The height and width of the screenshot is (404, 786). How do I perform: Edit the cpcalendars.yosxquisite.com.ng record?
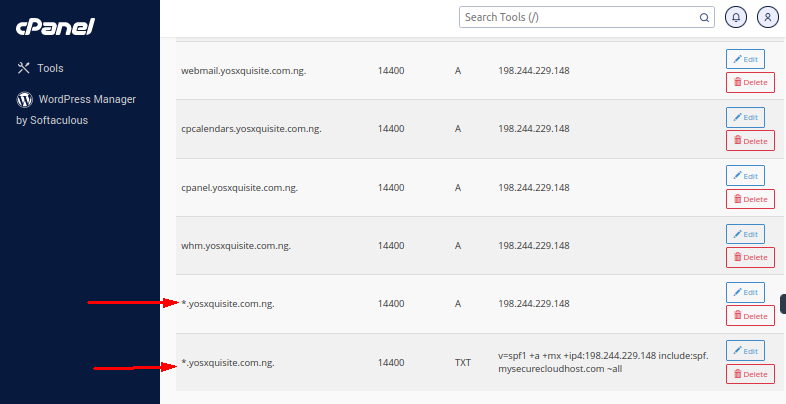tap(745, 117)
